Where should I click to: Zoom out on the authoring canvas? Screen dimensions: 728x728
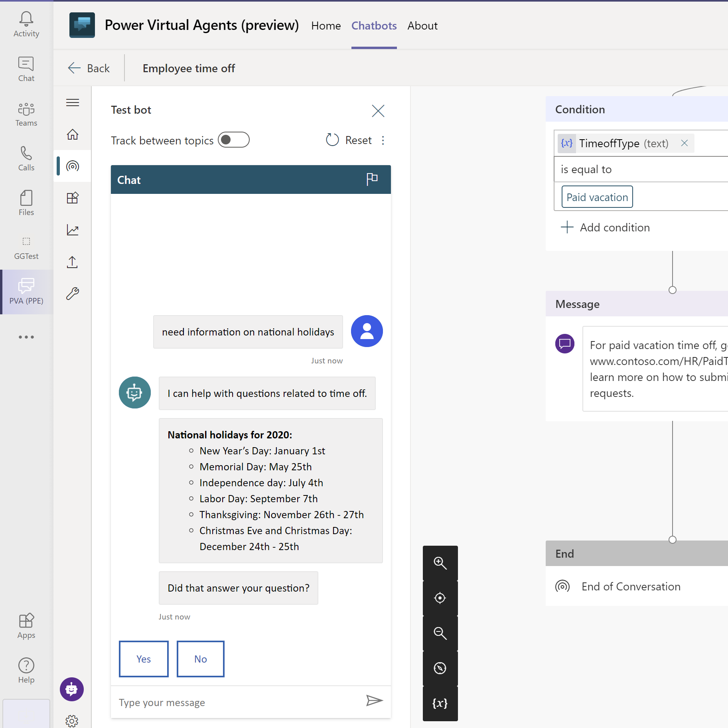click(x=440, y=633)
